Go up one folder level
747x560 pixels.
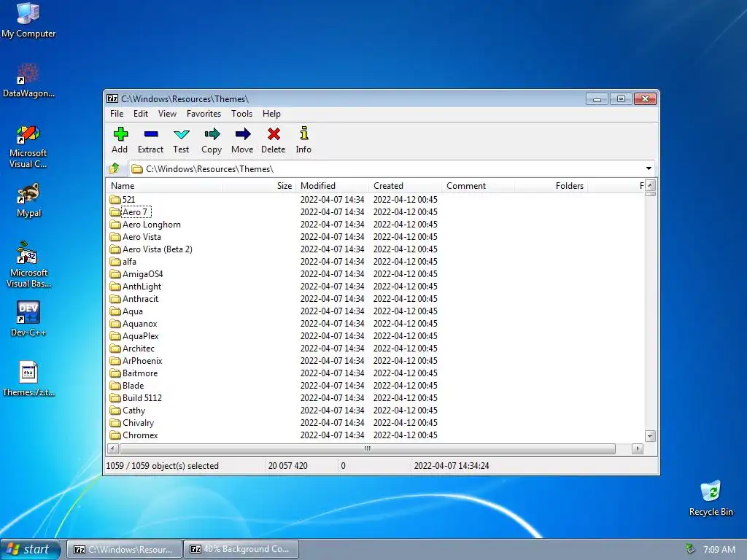point(115,168)
